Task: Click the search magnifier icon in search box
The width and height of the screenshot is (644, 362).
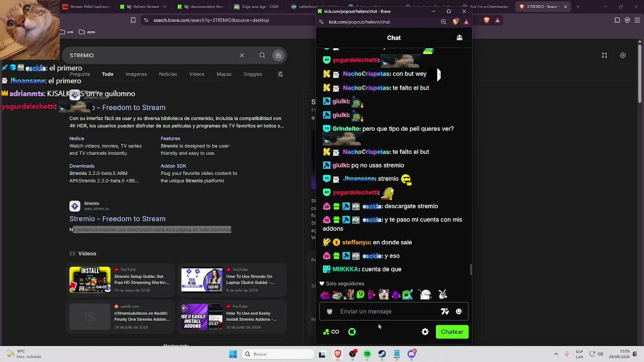Action: click(x=262, y=55)
